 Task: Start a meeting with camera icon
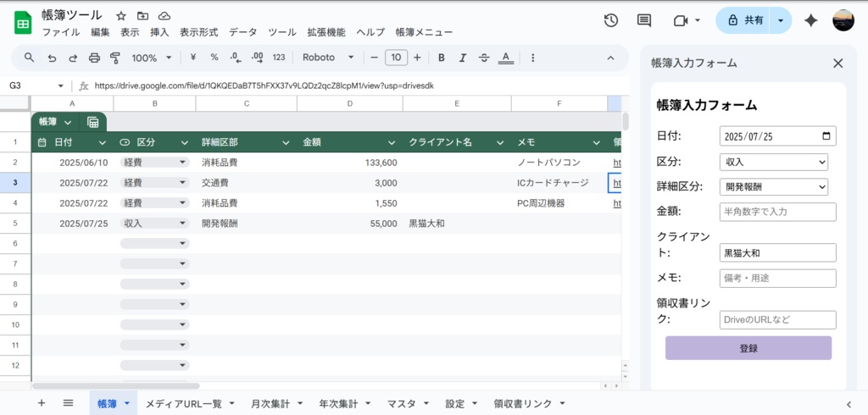[681, 20]
